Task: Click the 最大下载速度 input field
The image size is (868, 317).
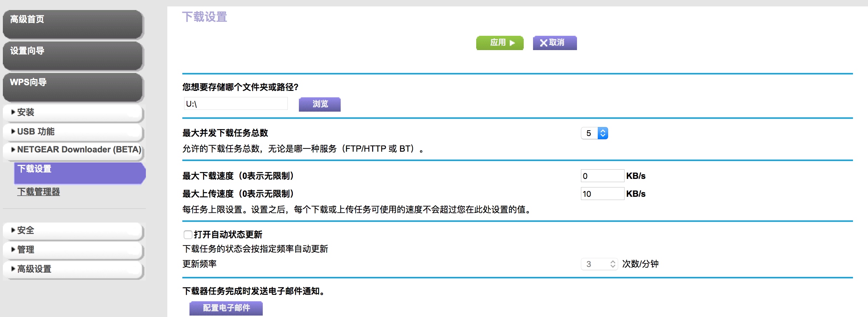Action: tap(602, 176)
